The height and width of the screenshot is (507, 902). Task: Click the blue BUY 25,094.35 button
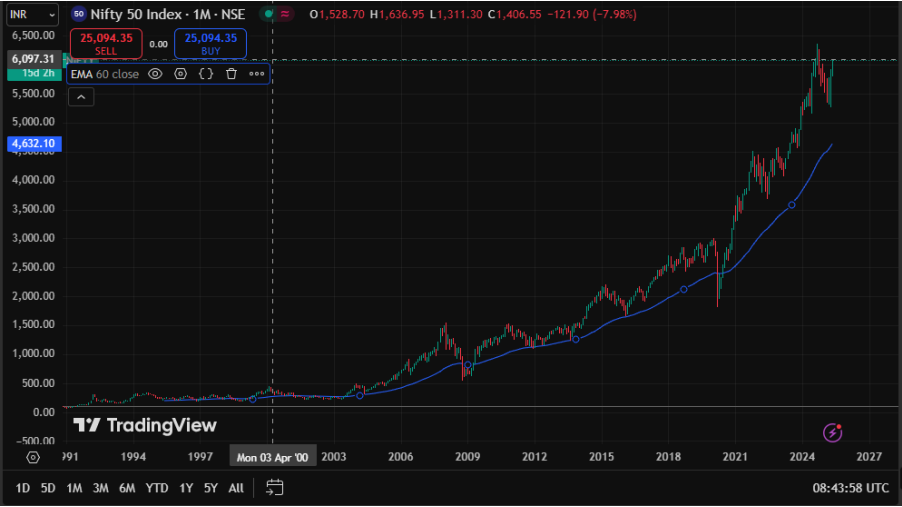coord(210,43)
